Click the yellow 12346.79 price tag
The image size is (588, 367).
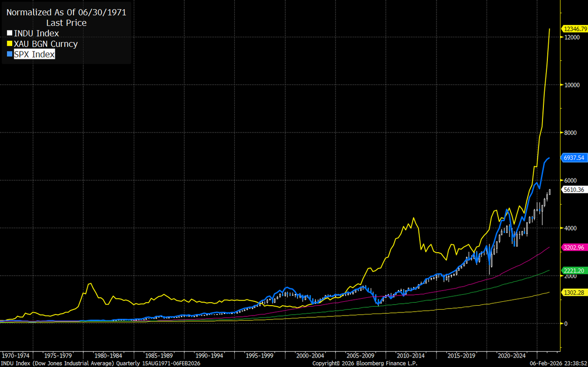click(x=575, y=28)
